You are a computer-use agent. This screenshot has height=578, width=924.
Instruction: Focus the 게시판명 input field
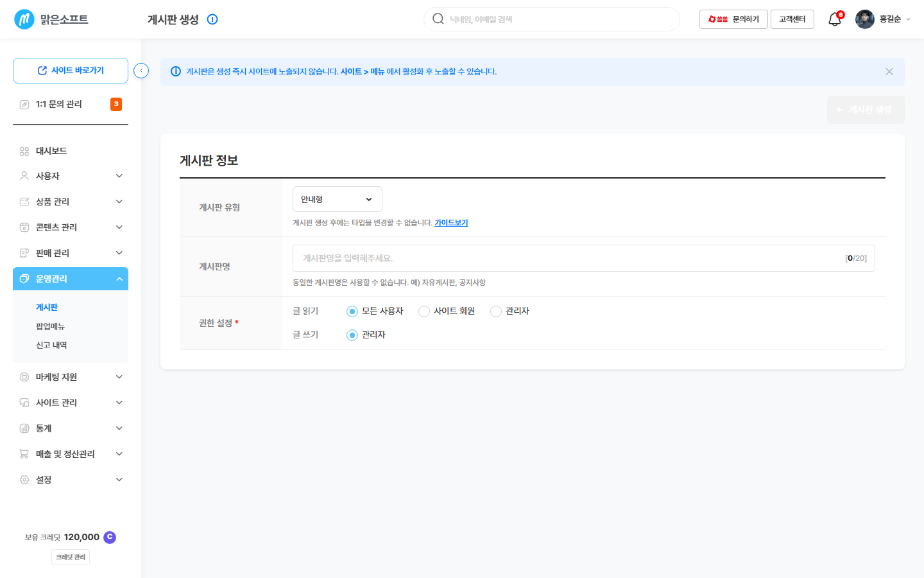pos(584,258)
